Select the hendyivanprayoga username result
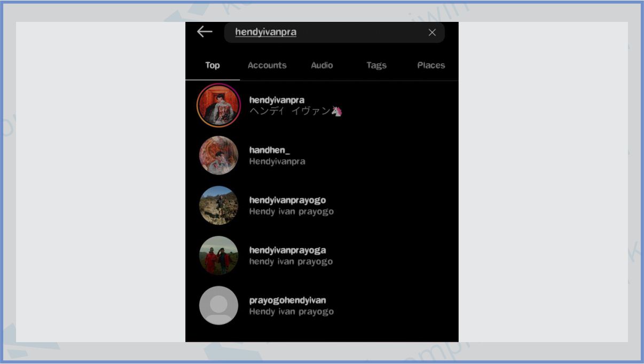 [287, 250]
